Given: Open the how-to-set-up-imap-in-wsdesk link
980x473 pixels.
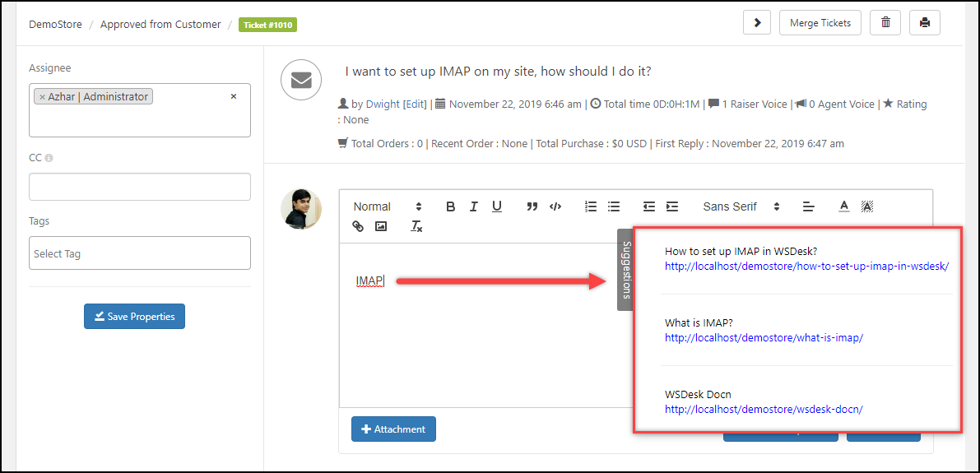Looking at the screenshot, I should [x=807, y=267].
